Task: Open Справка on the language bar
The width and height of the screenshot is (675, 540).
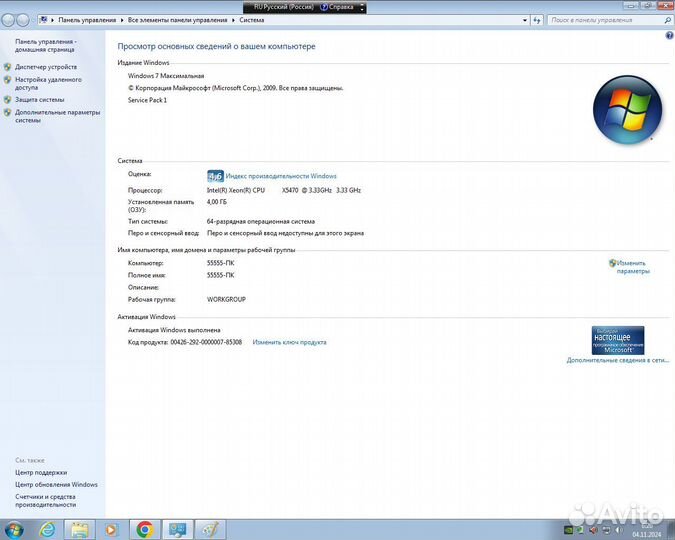Action: [x=337, y=7]
